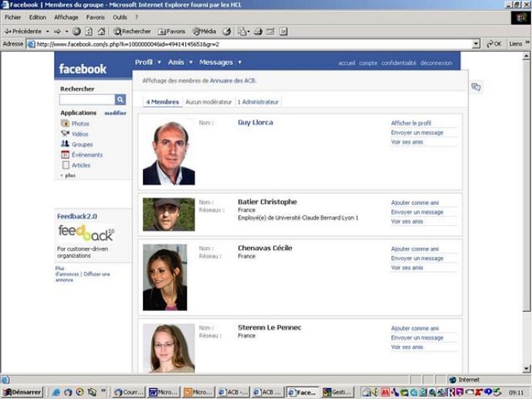
Task: Open the Favoris toolbar button
Action: (x=171, y=32)
